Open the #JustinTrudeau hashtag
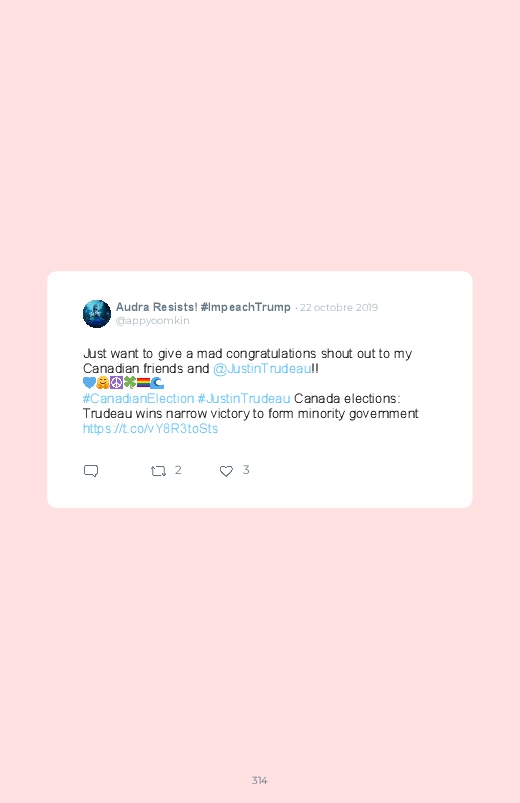The image size is (520, 803). click(244, 398)
